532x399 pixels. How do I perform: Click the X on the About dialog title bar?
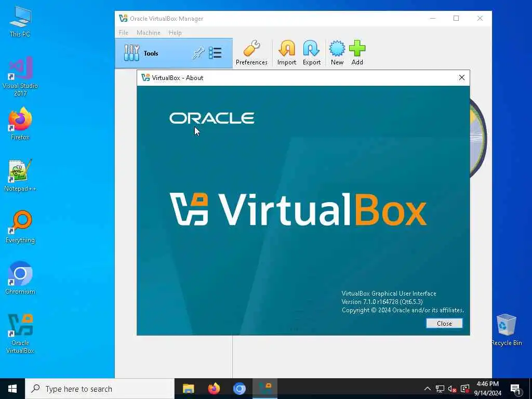pos(461,78)
